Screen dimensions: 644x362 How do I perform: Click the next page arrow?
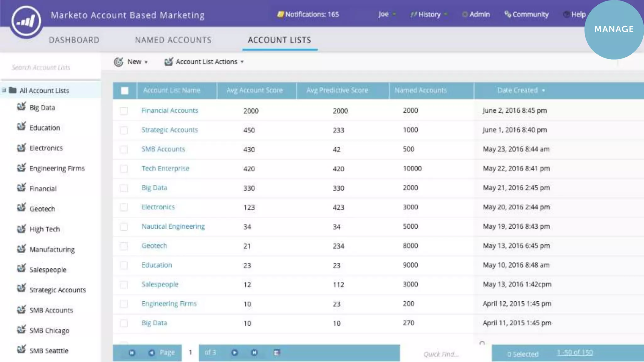(x=235, y=353)
